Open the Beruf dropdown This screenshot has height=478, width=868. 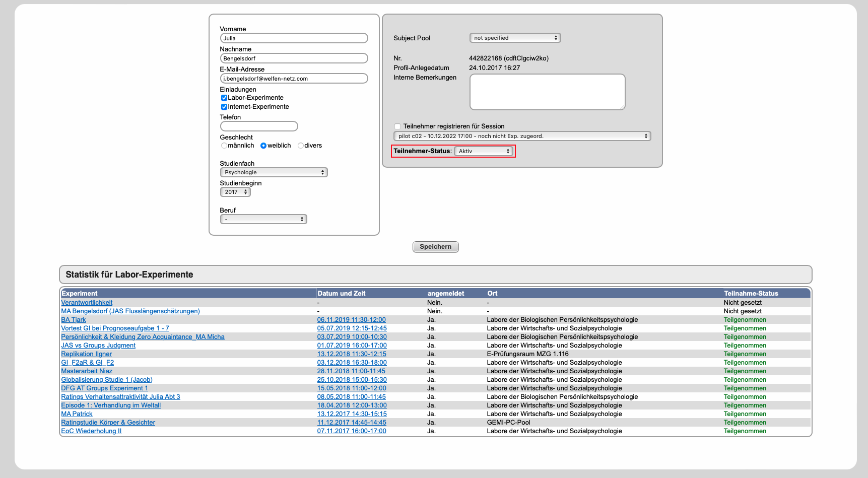click(x=263, y=219)
